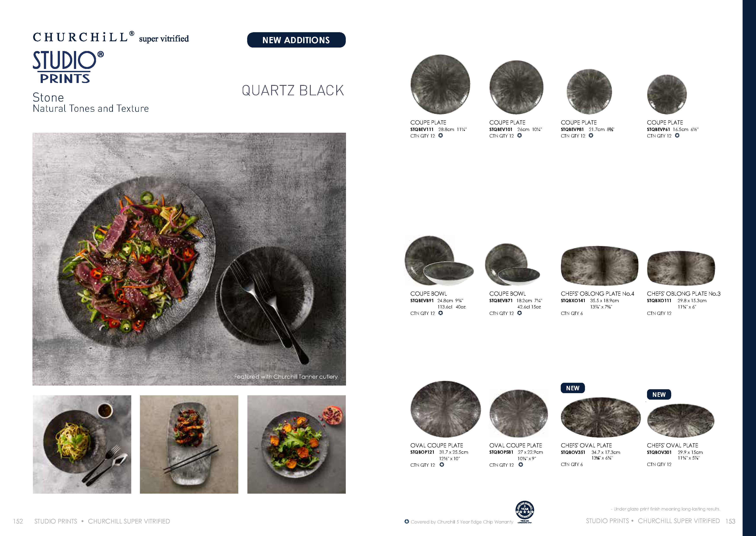Click the NEW badge above STQBOV351 oval plate
The width and height of the screenshot is (756, 536).
[573, 388]
